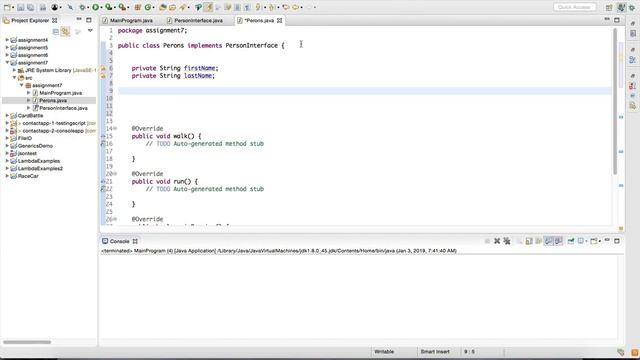The image size is (640, 360).
Task: Click the New Java Class icon
Action: [148, 7]
